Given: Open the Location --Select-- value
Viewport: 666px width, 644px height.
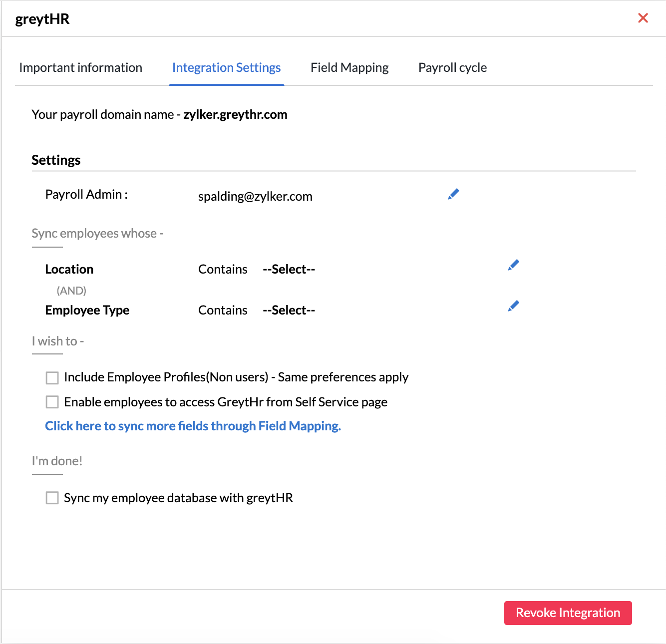Looking at the screenshot, I should click(x=289, y=270).
